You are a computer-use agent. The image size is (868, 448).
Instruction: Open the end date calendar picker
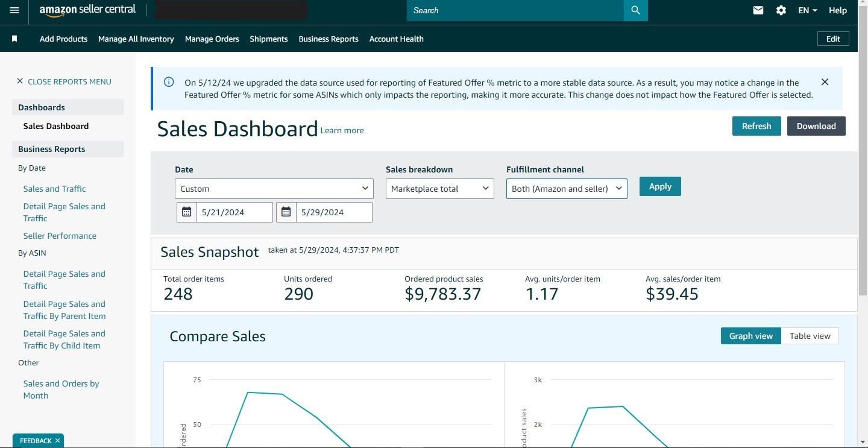tap(286, 212)
